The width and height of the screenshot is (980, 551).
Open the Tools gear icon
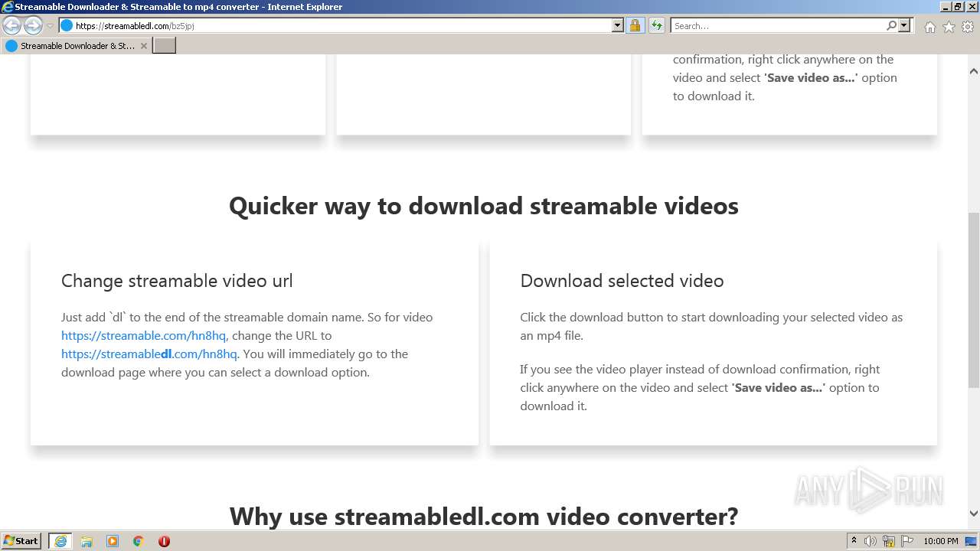coord(968,27)
